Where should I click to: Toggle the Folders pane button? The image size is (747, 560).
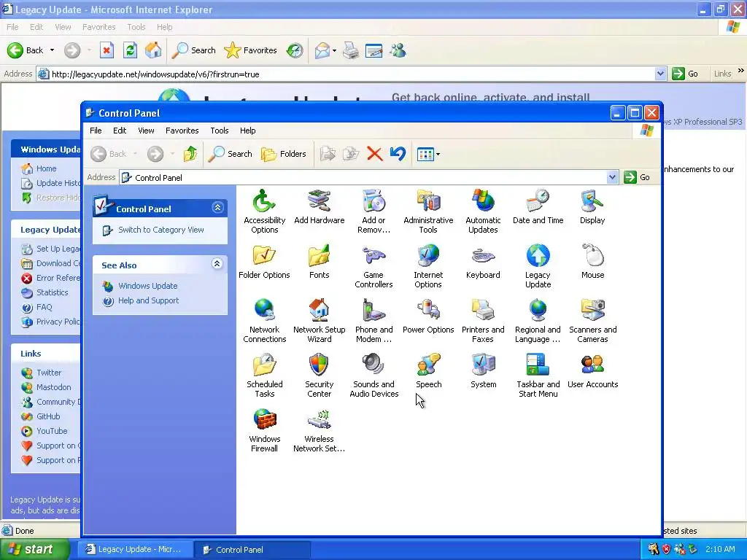pos(284,154)
